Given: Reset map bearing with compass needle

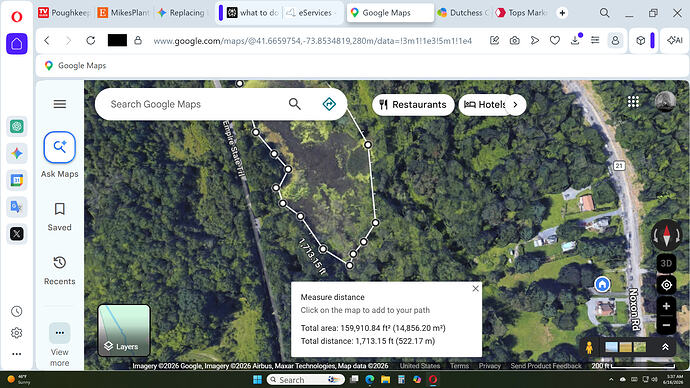Looking at the screenshot, I should click(666, 235).
